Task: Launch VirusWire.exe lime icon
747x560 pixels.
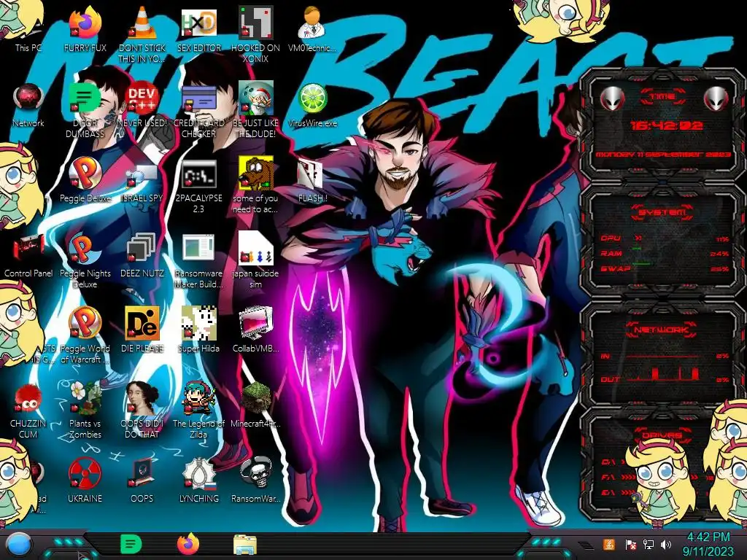Action: tap(312, 105)
